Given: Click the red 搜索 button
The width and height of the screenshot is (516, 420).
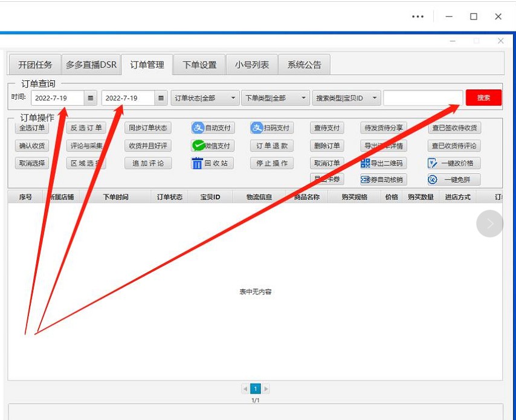Looking at the screenshot, I should (x=484, y=97).
